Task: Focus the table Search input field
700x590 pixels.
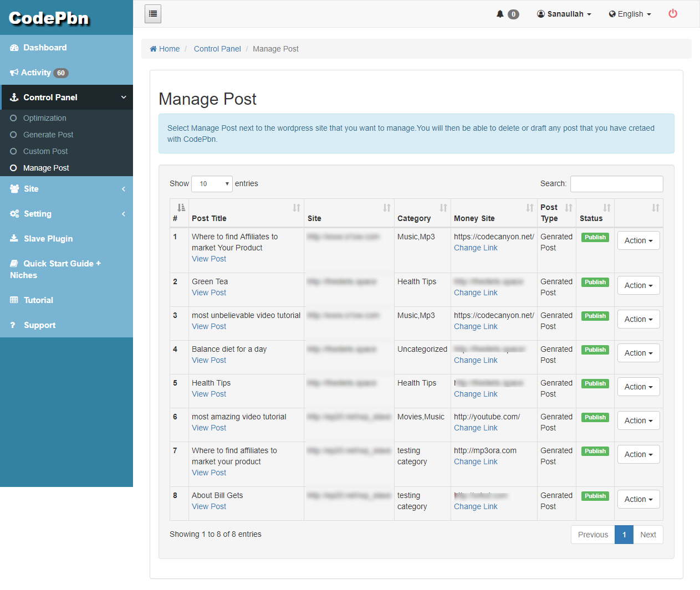Action: point(616,184)
